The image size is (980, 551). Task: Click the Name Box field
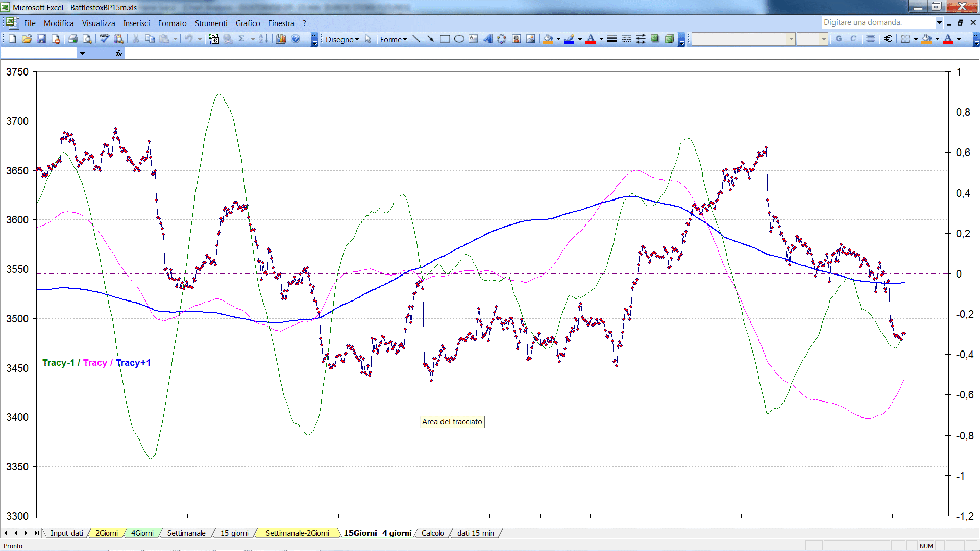39,53
